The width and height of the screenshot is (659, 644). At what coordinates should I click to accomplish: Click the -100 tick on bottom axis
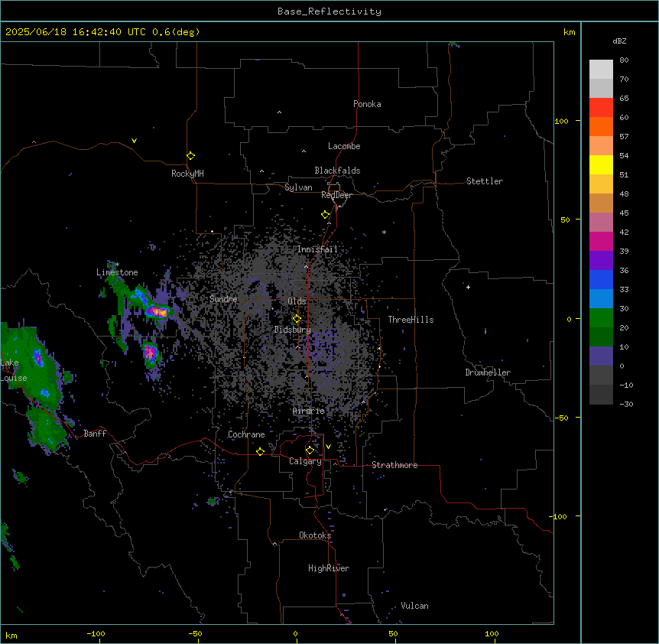click(96, 633)
